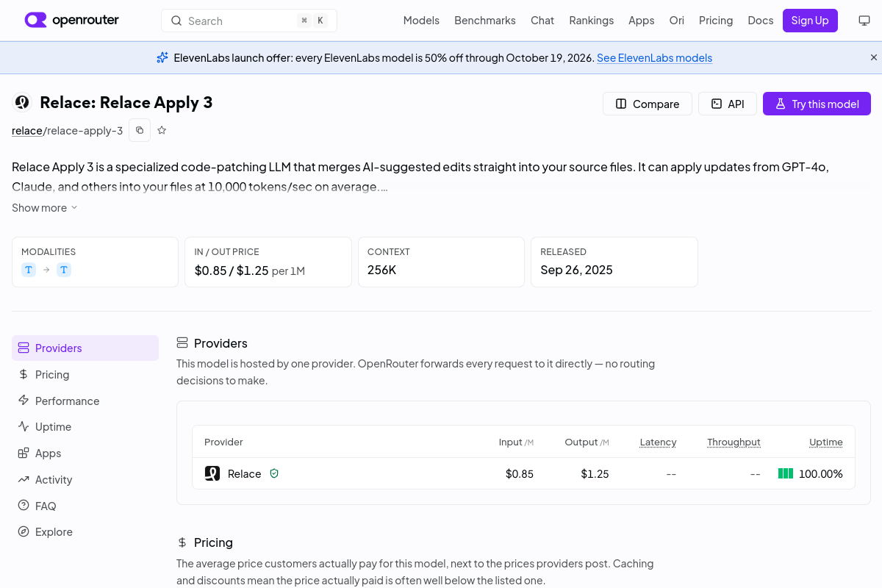Screen dimensions: 882x588
Task: Click the Relace provider name in table
Action: pos(244,473)
